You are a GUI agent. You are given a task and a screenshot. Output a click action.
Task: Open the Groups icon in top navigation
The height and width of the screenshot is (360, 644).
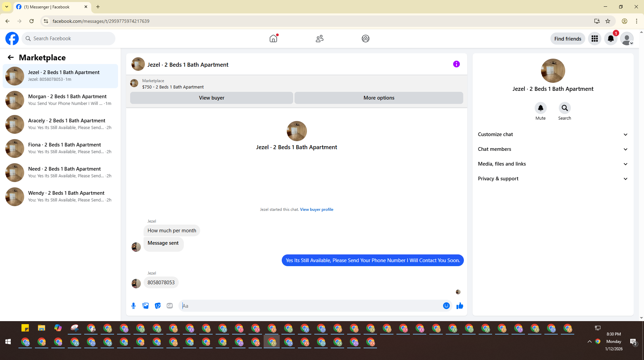[x=366, y=39]
